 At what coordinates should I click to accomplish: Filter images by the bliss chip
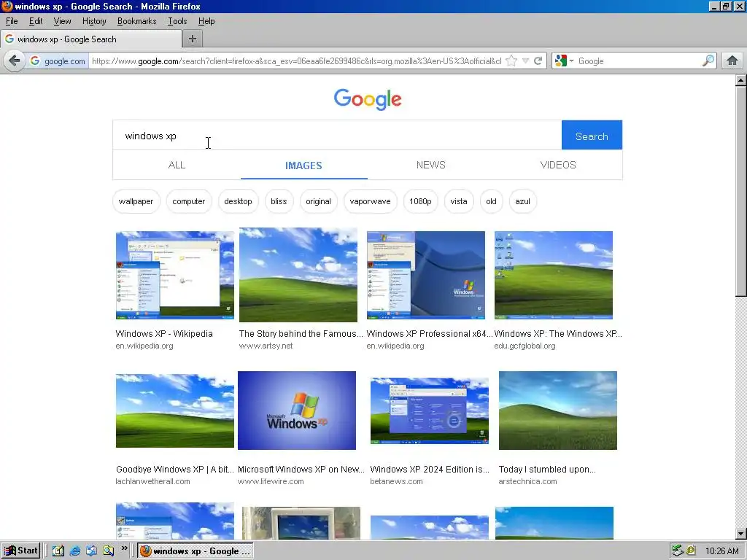click(x=279, y=201)
